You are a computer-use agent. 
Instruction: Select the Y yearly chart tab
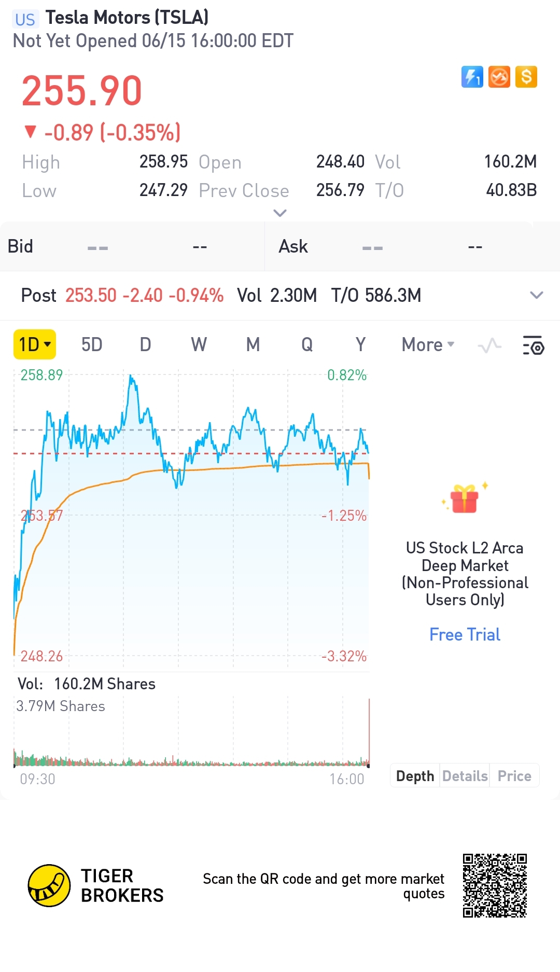(x=360, y=345)
